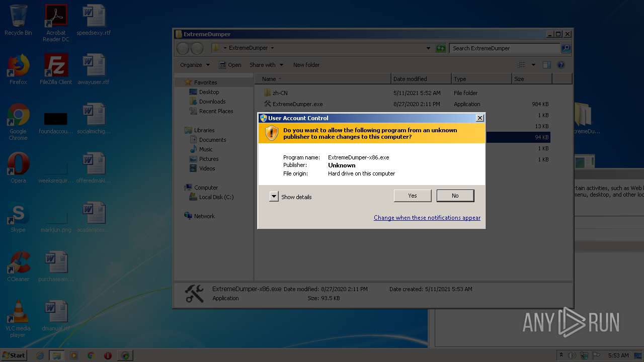Click the search magnifier in the ExtremeDumper window
Viewport: 644px width, 362px height.
coord(566,48)
